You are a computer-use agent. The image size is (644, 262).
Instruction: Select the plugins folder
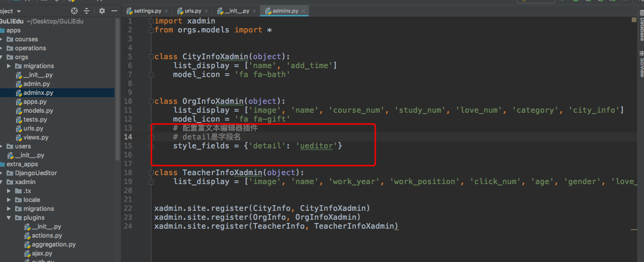(x=34, y=217)
